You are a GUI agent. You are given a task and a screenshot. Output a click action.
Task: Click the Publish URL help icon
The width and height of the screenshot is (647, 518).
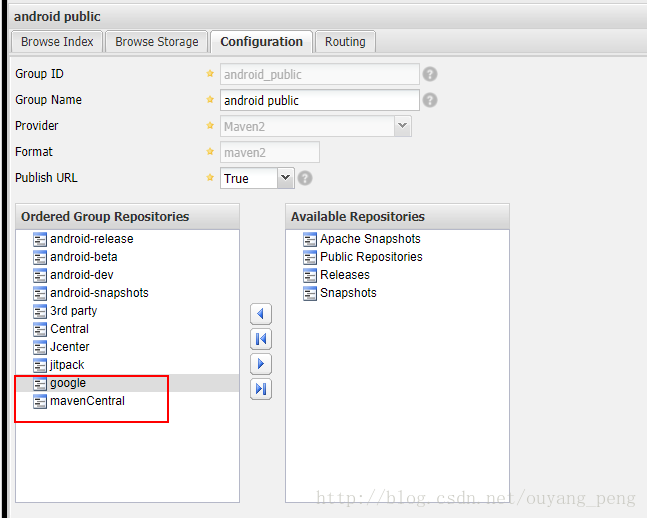point(305,178)
